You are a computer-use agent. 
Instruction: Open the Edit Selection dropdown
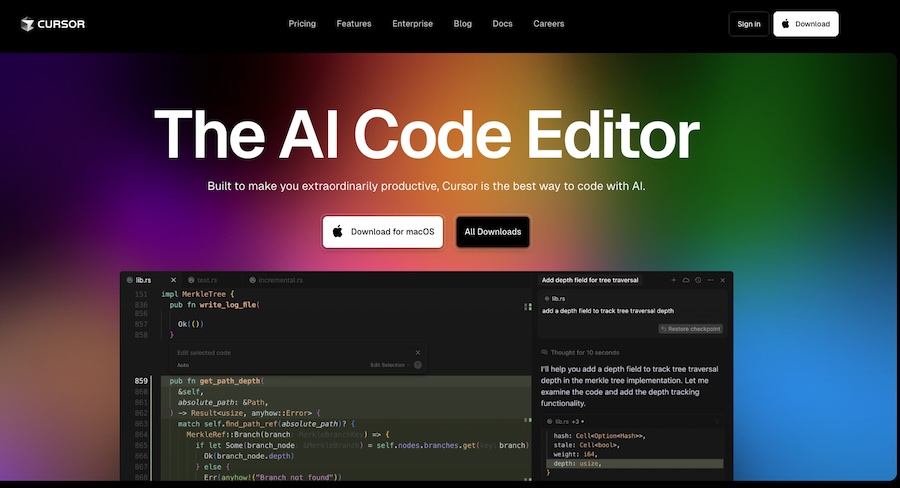pos(390,365)
